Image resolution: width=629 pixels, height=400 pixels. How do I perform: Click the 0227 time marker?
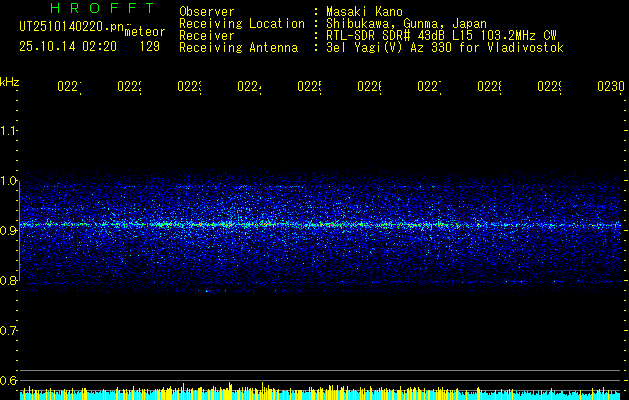tap(429, 87)
